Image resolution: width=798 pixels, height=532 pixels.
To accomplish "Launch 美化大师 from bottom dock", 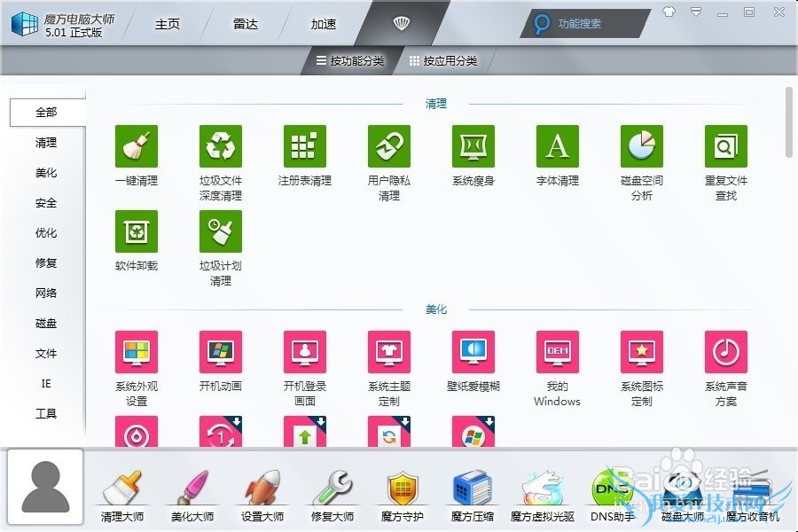I will pos(192,496).
